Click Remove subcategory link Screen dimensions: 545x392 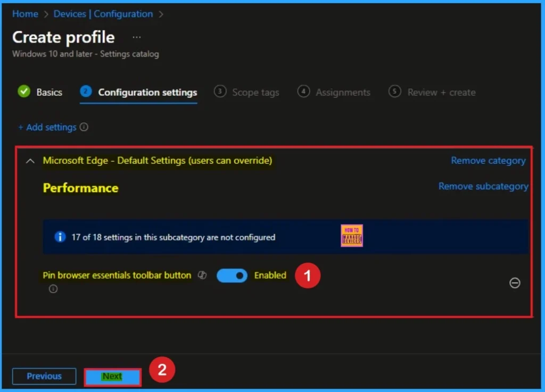point(483,187)
